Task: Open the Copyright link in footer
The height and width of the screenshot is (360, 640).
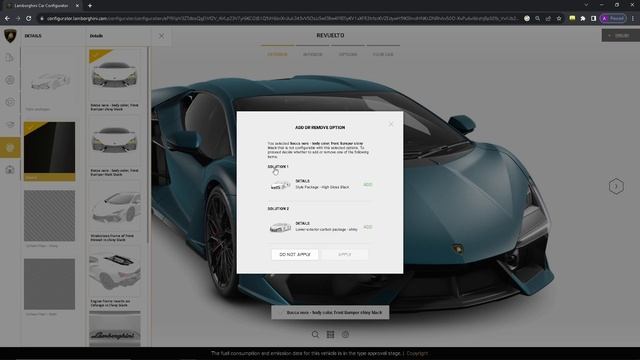Action: tap(417, 353)
